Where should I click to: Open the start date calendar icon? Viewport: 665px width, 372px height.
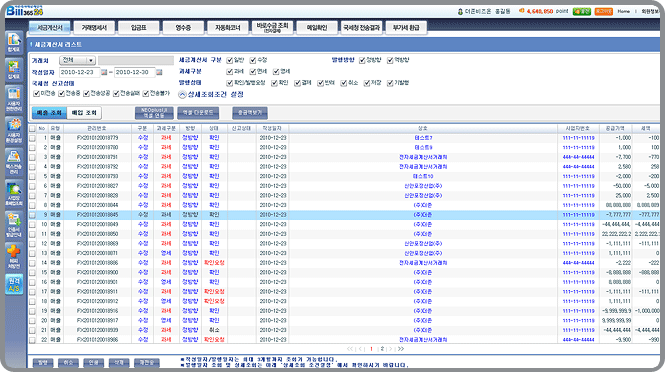(104, 72)
